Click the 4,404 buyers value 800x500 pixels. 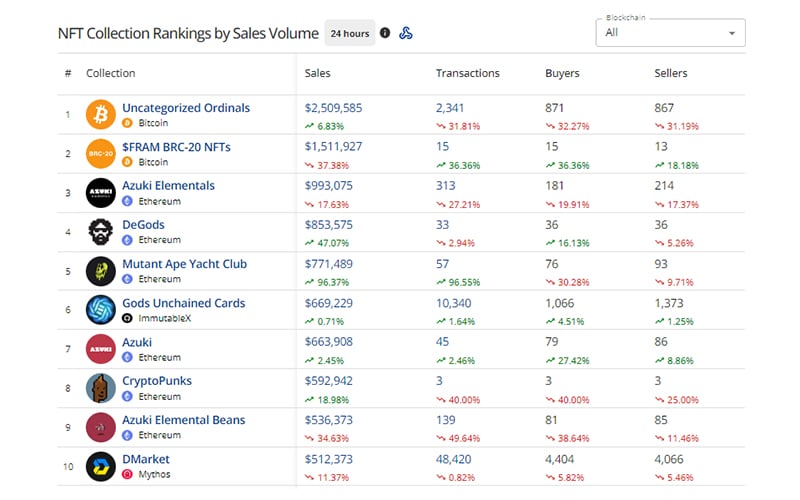(560, 459)
